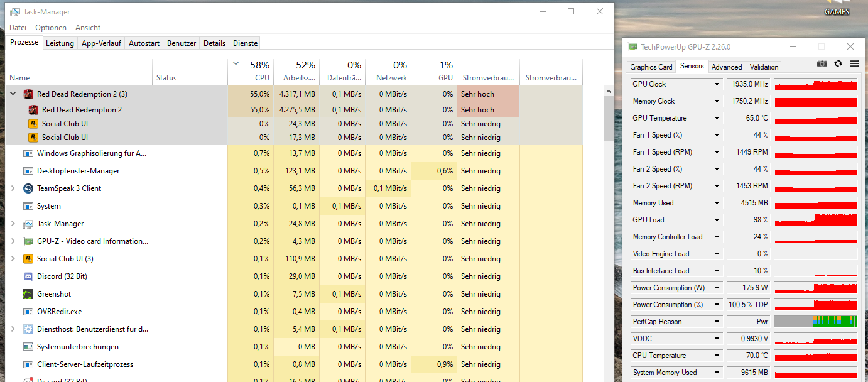Click the Client-Server-Laufzeitprozess icon
Image resolution: width=868 pixels, height=382 pixels.
pyautogui.click(x=28, y=364)
